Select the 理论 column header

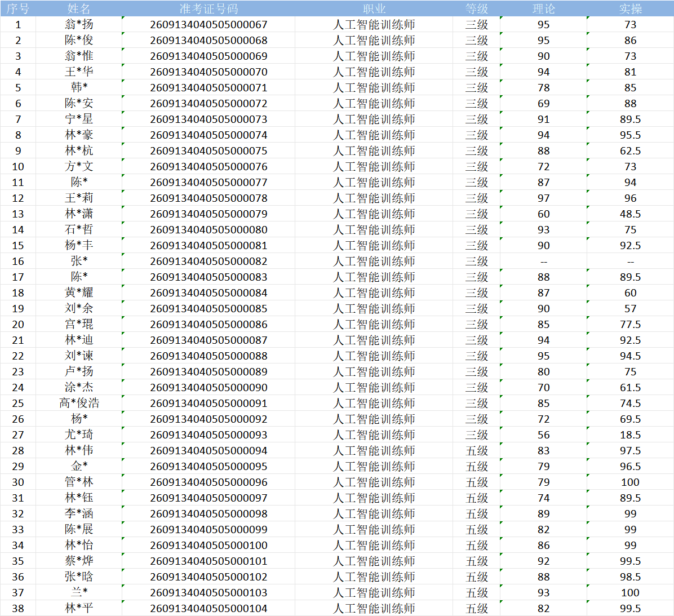pyautogui.click(x=543, y=8)
